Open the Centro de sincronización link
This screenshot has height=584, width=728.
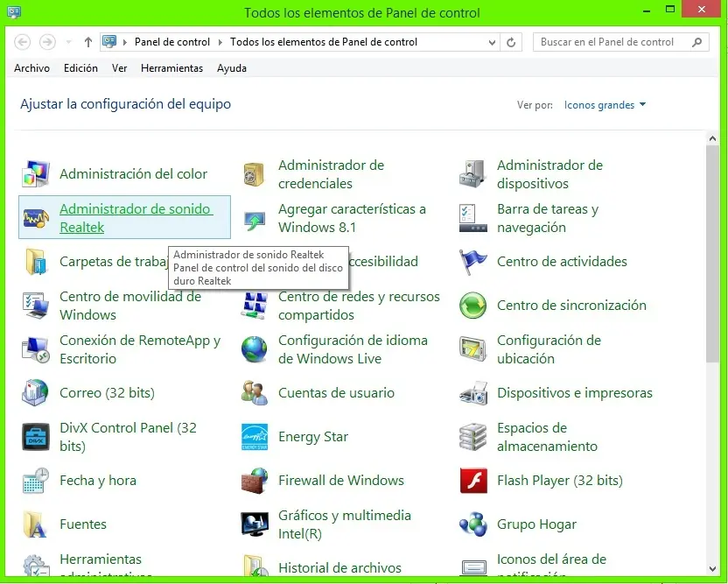571,306
